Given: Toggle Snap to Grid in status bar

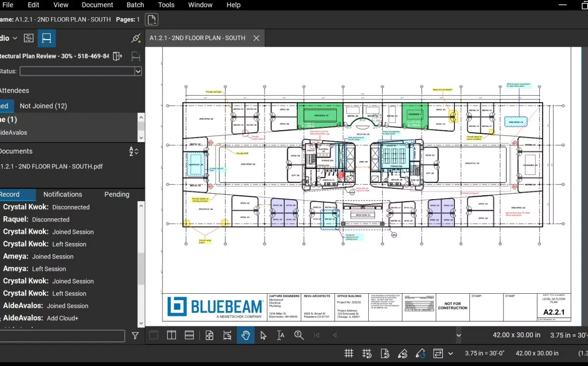Looking at the screenshot, I should tap(367, 353).
